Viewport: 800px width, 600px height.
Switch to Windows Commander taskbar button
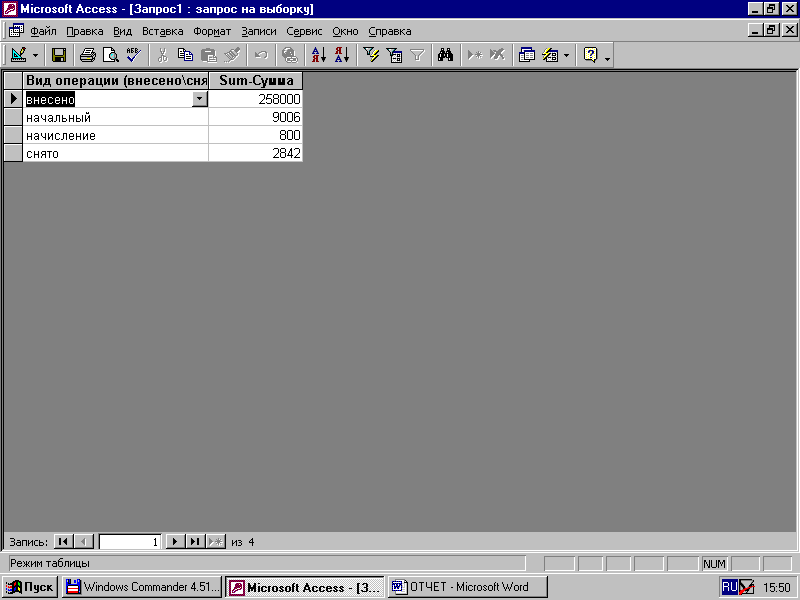[x=142, y=587]
